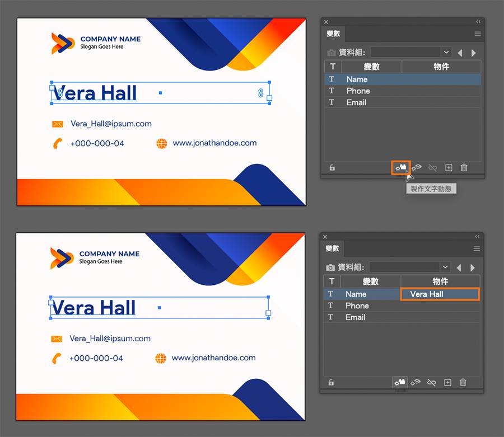Image resolution: width=504 pixels, height=437 pixels.
Task: Select Phone variable row in upper panel
Action: pos(403,91)
